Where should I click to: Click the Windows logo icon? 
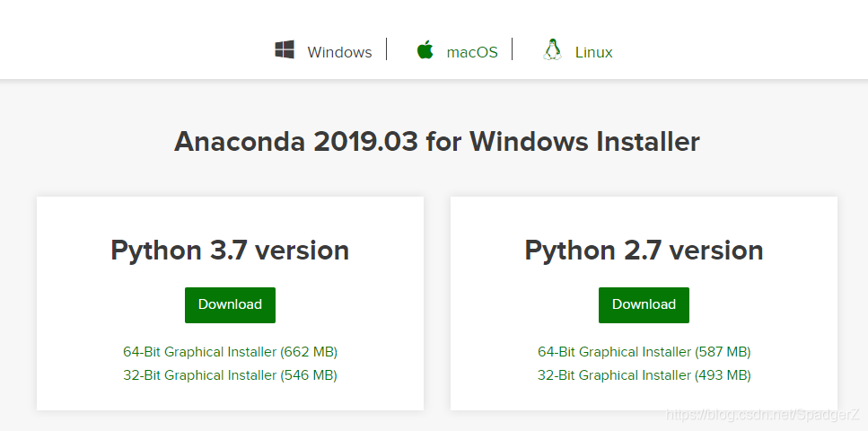pos(285,50)
